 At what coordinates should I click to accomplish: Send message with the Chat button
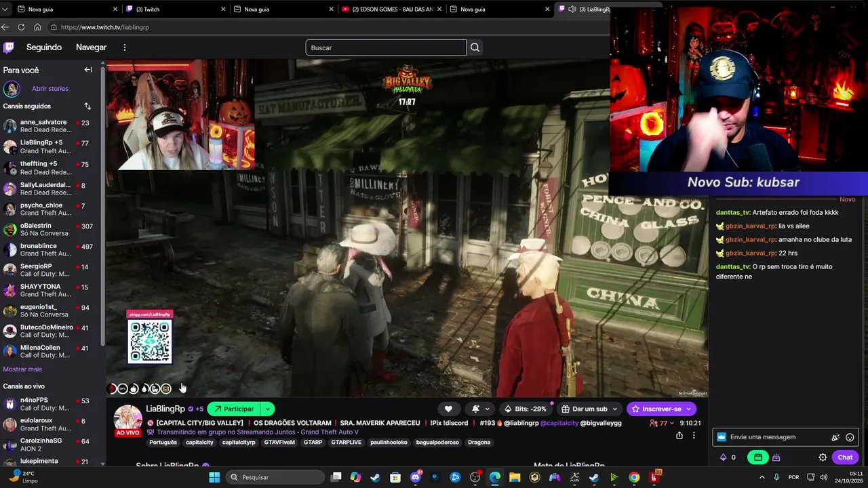coord(845,457)
